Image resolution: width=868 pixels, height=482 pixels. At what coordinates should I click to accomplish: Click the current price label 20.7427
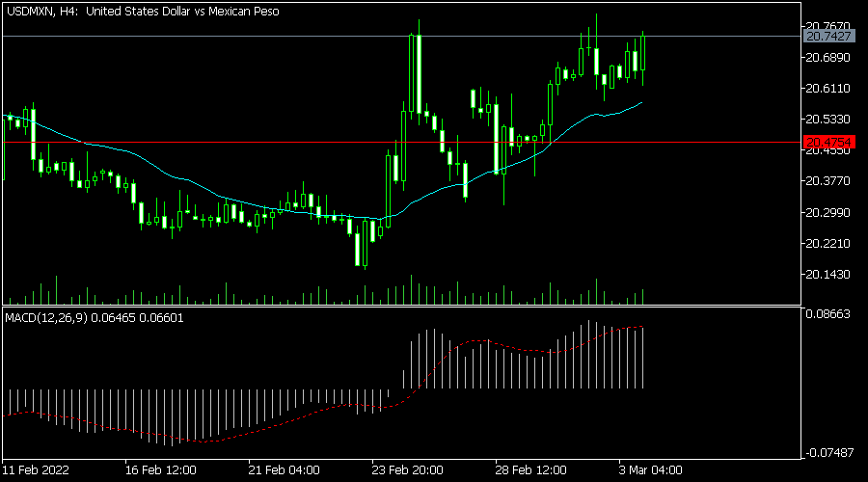coord(828,36)
